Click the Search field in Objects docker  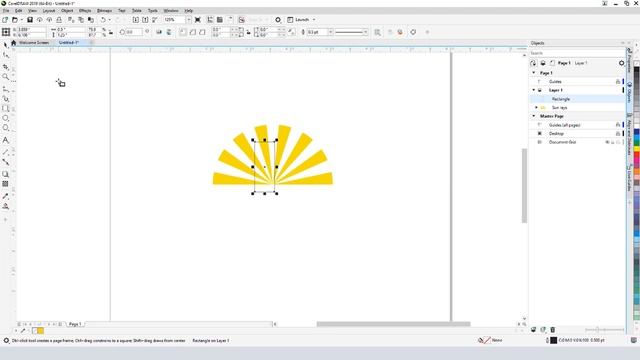pos(577,53)
